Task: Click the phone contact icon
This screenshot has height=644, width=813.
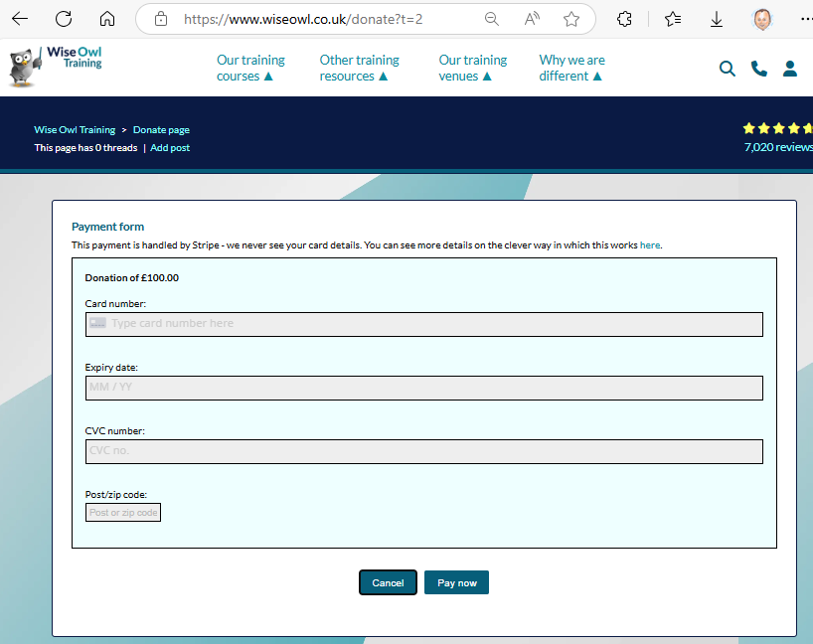Action: [759, 69]
